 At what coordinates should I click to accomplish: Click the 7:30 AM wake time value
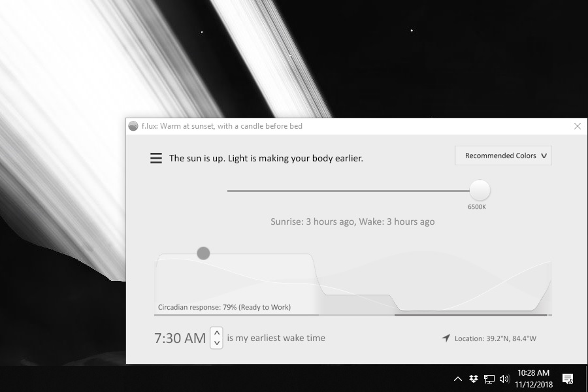tap(180, 338)
